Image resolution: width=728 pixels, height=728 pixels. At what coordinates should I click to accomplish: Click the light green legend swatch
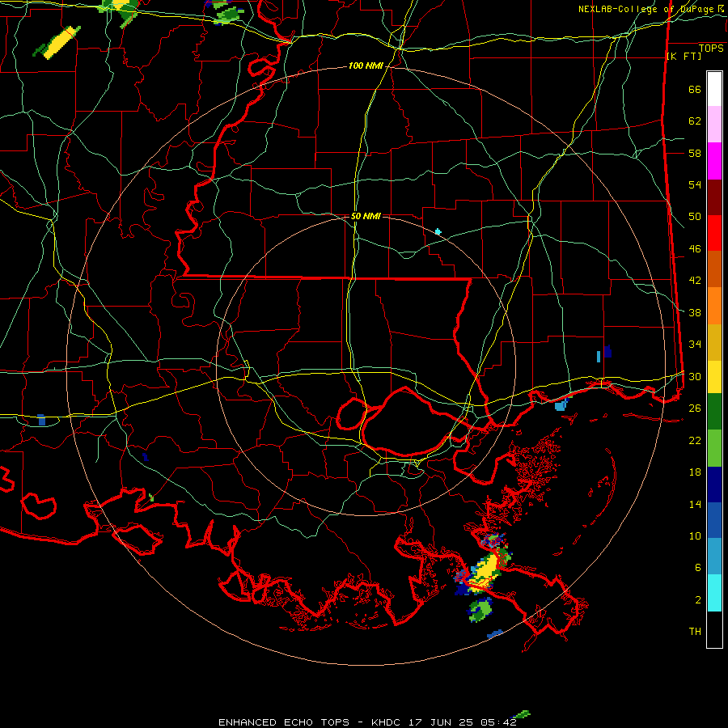pyautogui.click(x=714, y=448)
